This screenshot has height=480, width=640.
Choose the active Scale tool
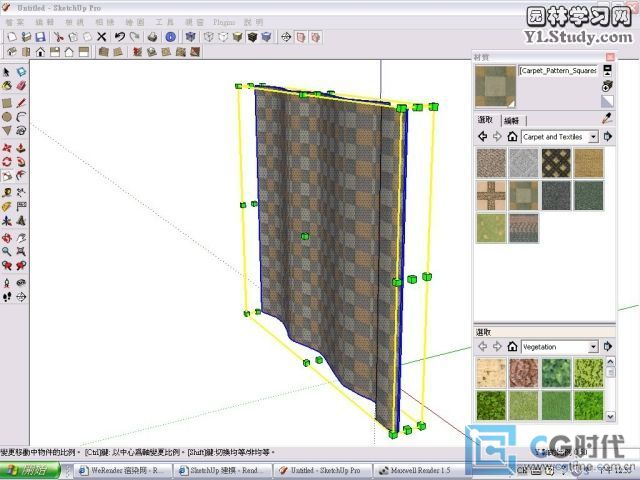click(7, 176)
